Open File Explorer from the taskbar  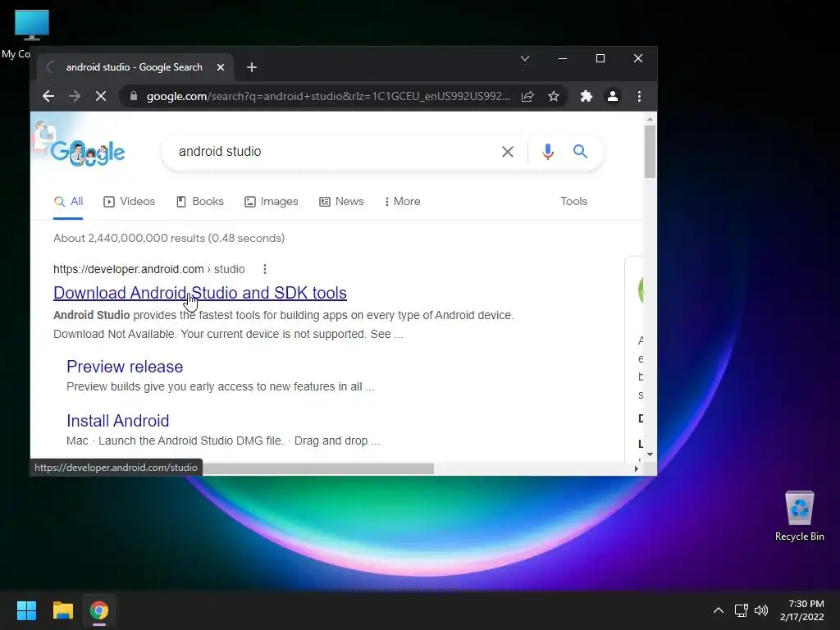tap(62, 610)
